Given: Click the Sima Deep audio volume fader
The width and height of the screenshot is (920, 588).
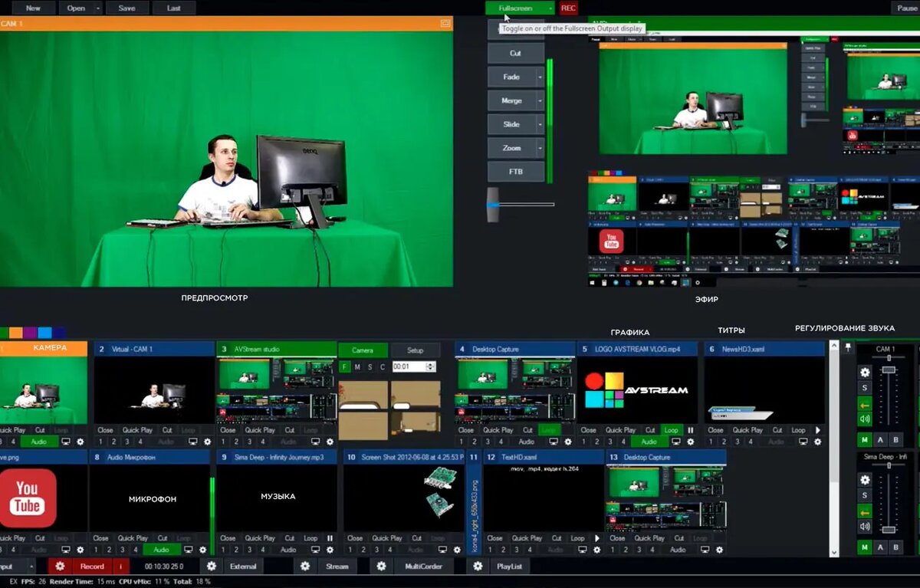Looking at the screenshot, I should tap(889, 529).
